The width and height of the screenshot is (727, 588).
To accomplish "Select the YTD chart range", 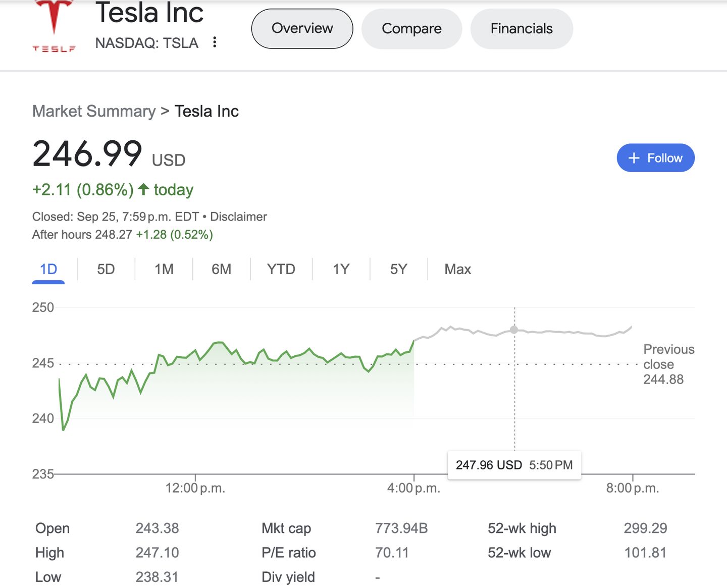I will tap(281, 270).
